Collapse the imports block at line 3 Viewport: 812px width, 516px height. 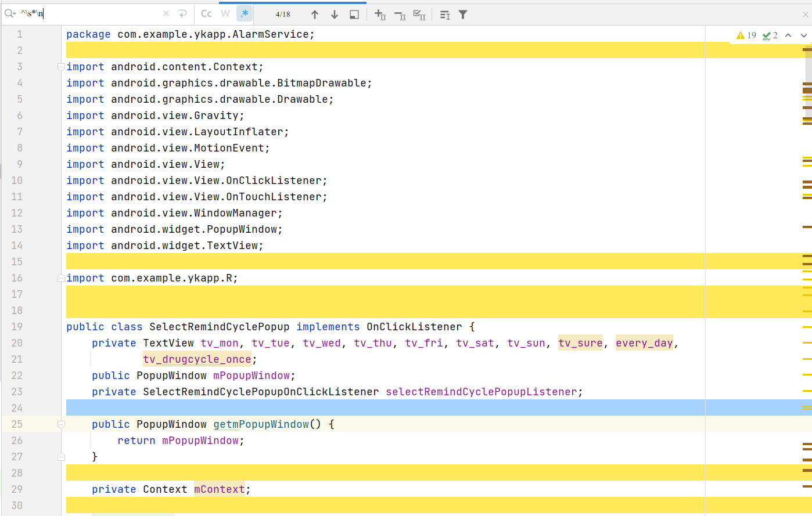pyautogui.click(x=61, y=67)
